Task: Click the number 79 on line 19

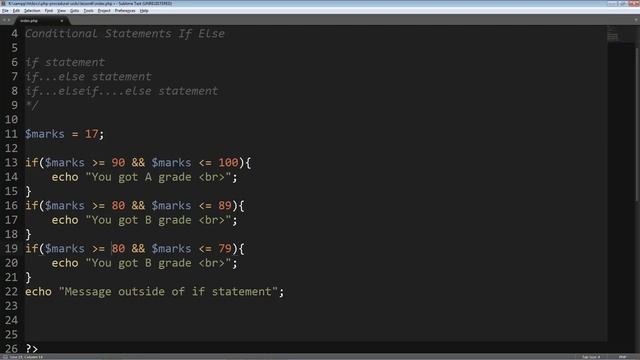Action: pyautogui.click(x=225, y=249)
